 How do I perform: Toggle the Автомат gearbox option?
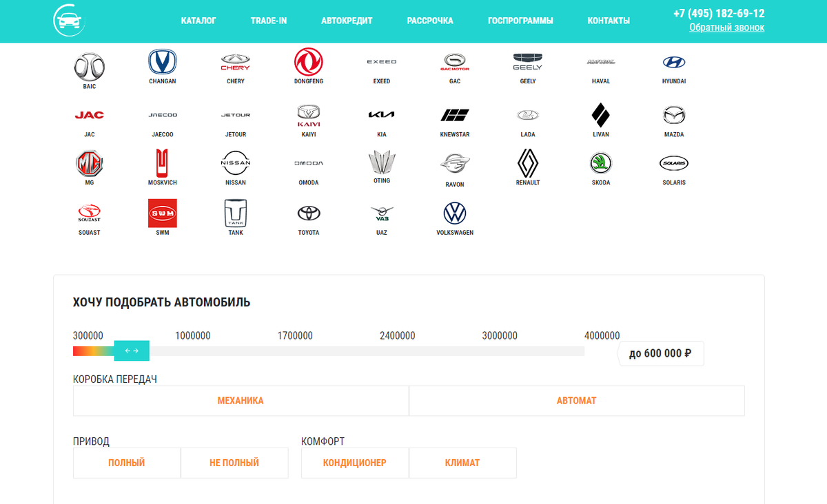[x=577, y=401]
